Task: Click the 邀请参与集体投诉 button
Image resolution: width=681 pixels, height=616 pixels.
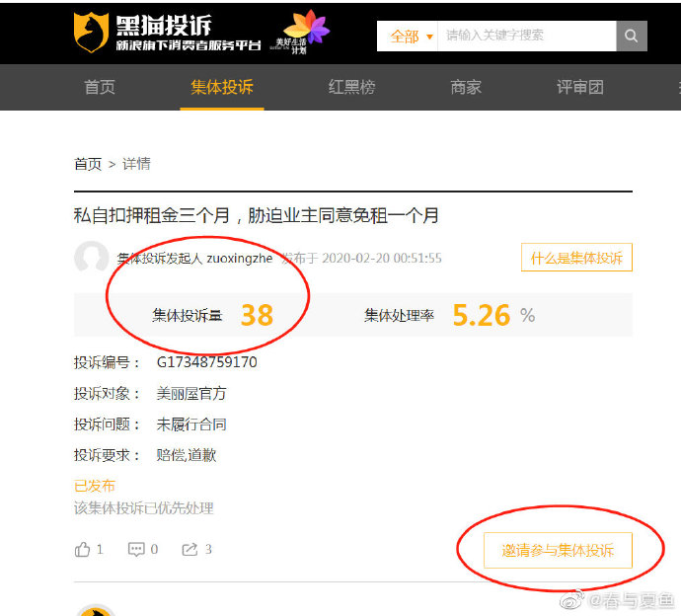Action: 557,550
